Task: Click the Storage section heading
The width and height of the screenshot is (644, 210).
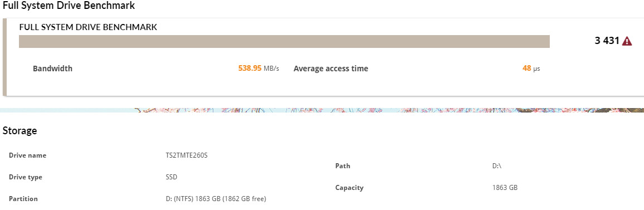Action: point(20,131)
